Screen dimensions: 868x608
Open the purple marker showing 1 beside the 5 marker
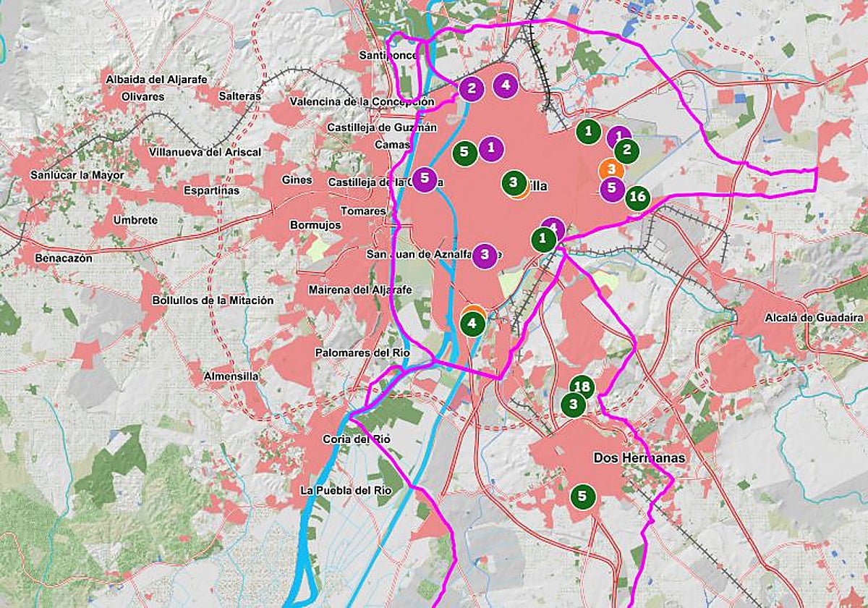490,148
